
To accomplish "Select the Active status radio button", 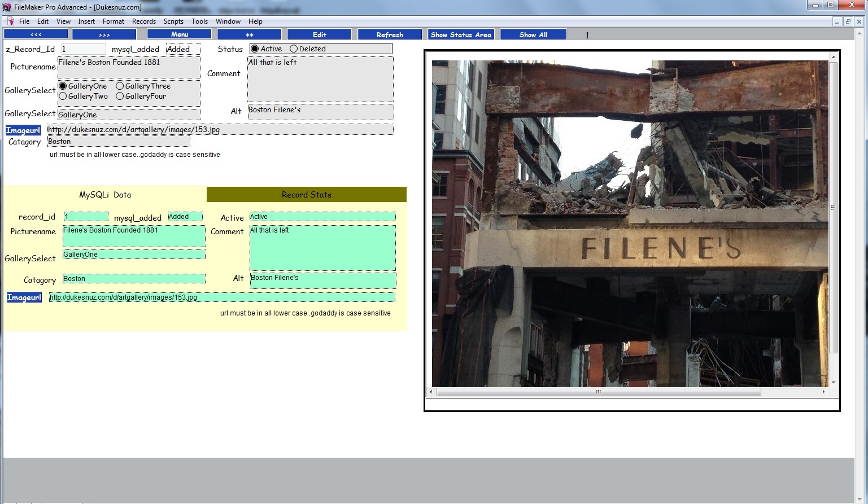I will tap(255, 49).
